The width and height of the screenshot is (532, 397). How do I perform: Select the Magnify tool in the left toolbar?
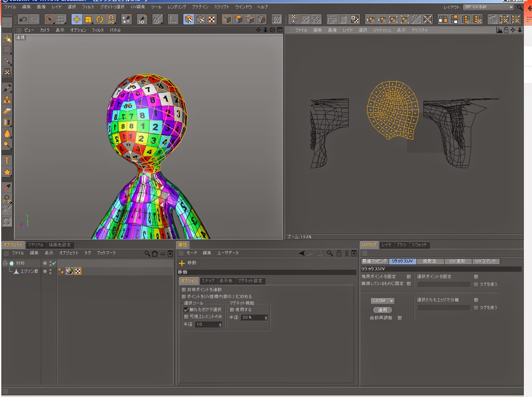(7, 145)
